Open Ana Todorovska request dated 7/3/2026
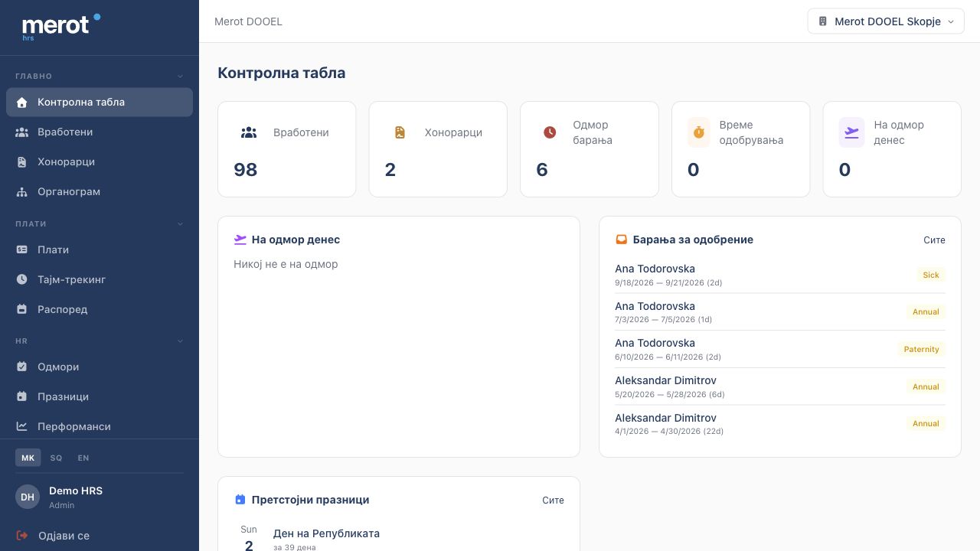The image size is (980, 551). (x=780, y=312)
